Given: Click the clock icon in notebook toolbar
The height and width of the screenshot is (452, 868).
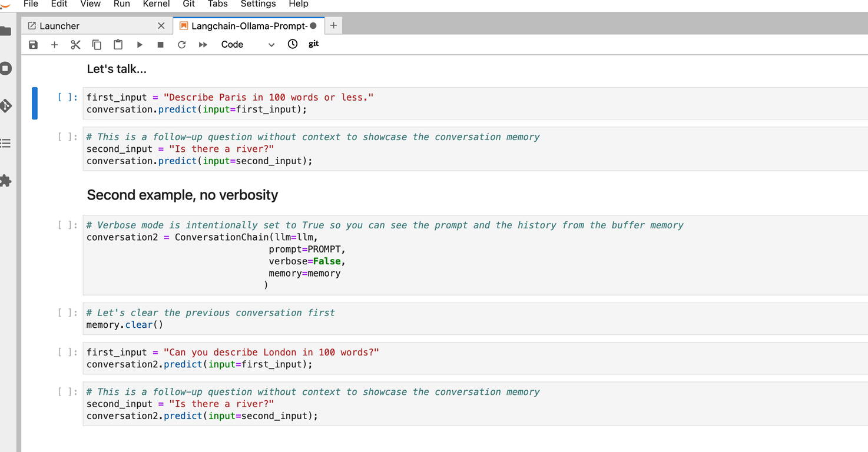Looking at the screenshot, I should point(293,44).
